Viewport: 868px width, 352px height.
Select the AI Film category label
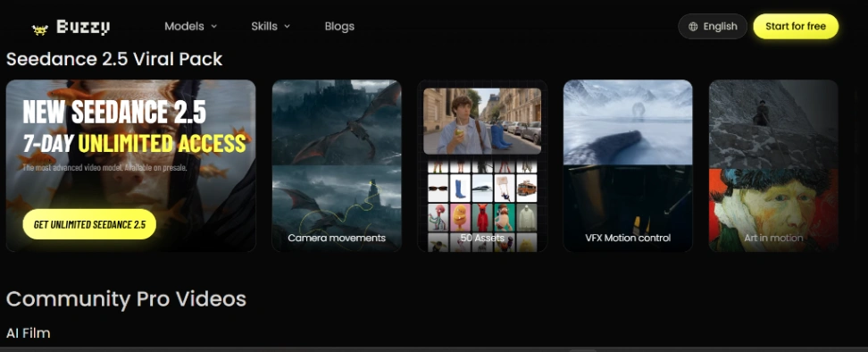click(29, 333)
